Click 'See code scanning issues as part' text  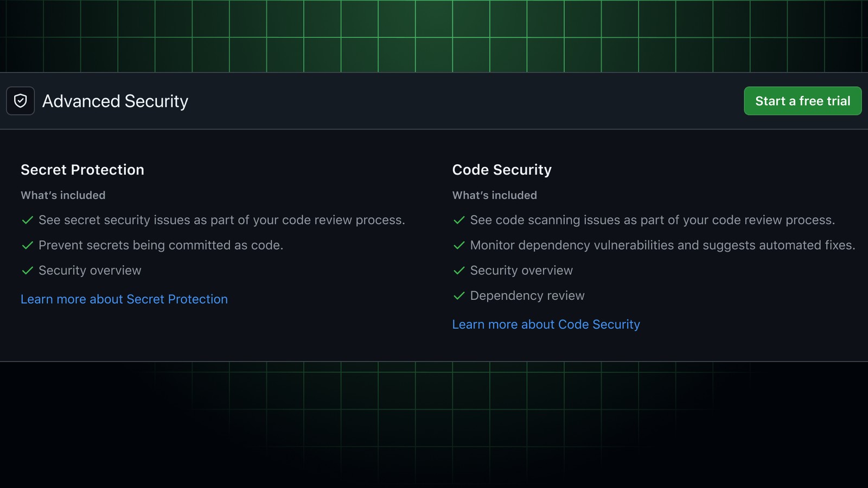653,220
